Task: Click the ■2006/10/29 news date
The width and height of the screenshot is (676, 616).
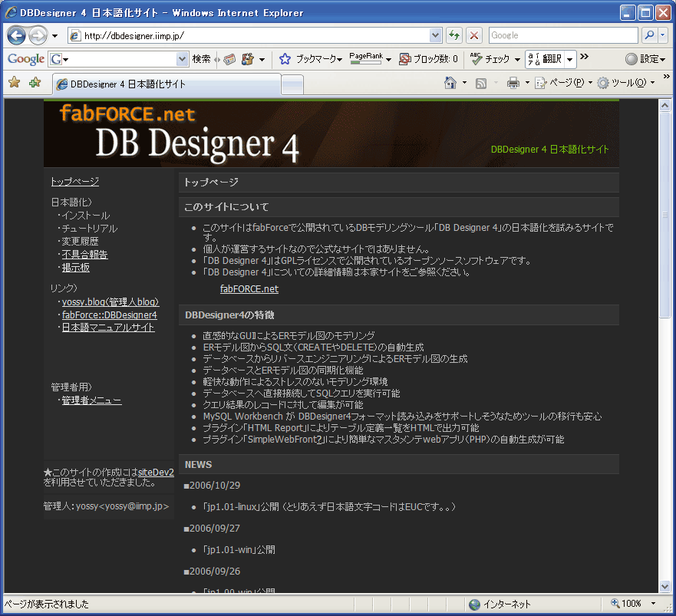Action: pyautogui.click(x=212, y=486)
